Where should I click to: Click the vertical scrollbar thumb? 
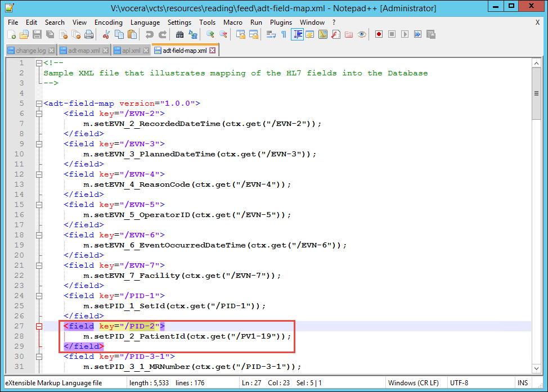(537, 93)
